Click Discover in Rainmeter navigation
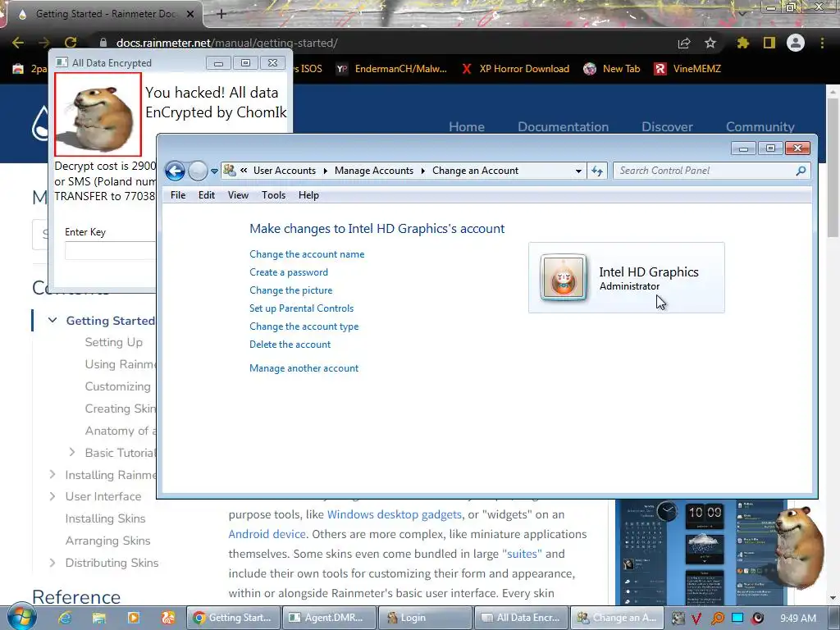 point(667,127)
